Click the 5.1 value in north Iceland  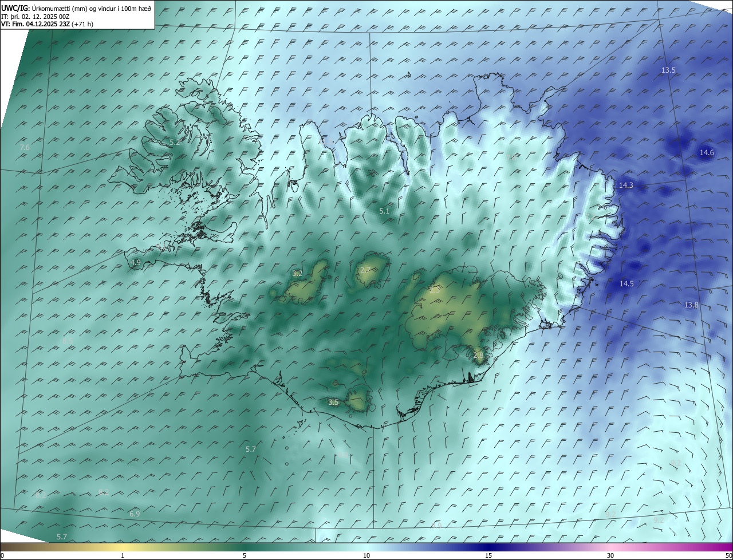click(384, 211)
